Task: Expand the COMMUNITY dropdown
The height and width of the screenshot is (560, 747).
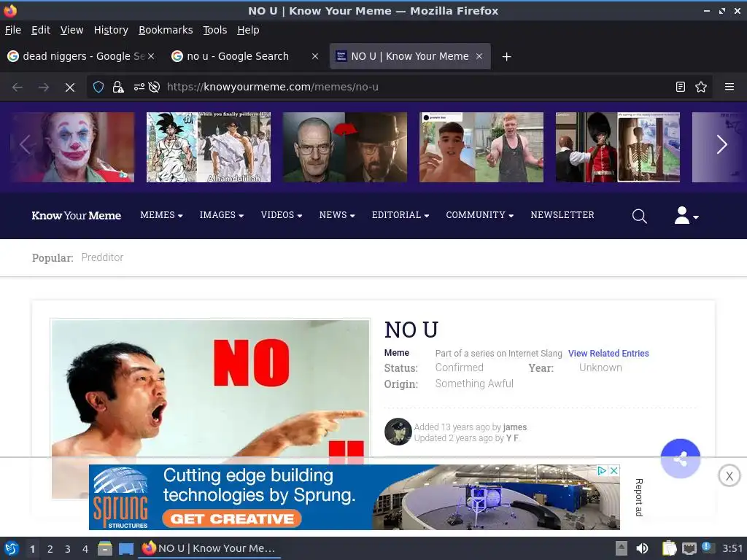Action: coord(479,215)
